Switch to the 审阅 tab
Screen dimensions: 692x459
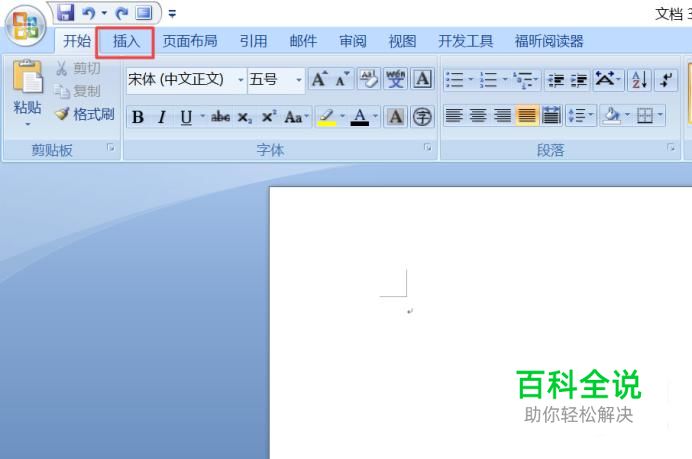coord(353,41)
